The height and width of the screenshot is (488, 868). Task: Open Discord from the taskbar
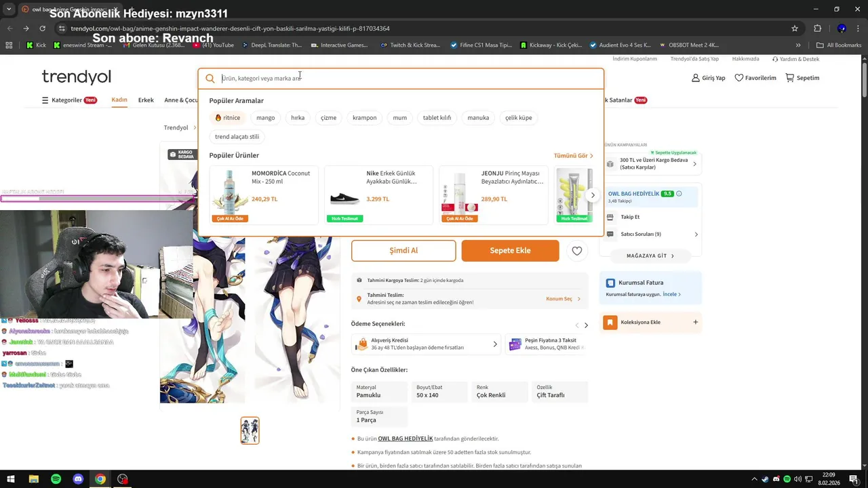pos(78,479)
